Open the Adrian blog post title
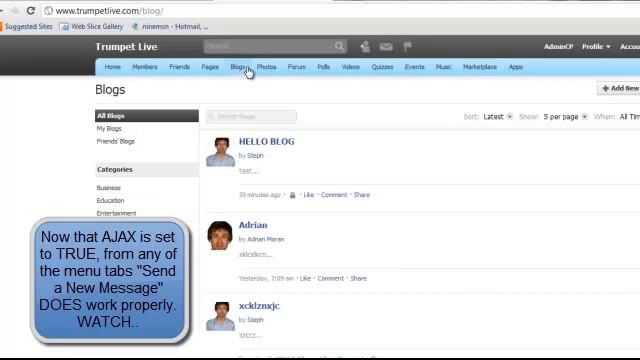Image resolution: width=640 pixels, height=360 pixels. point(253,225)
